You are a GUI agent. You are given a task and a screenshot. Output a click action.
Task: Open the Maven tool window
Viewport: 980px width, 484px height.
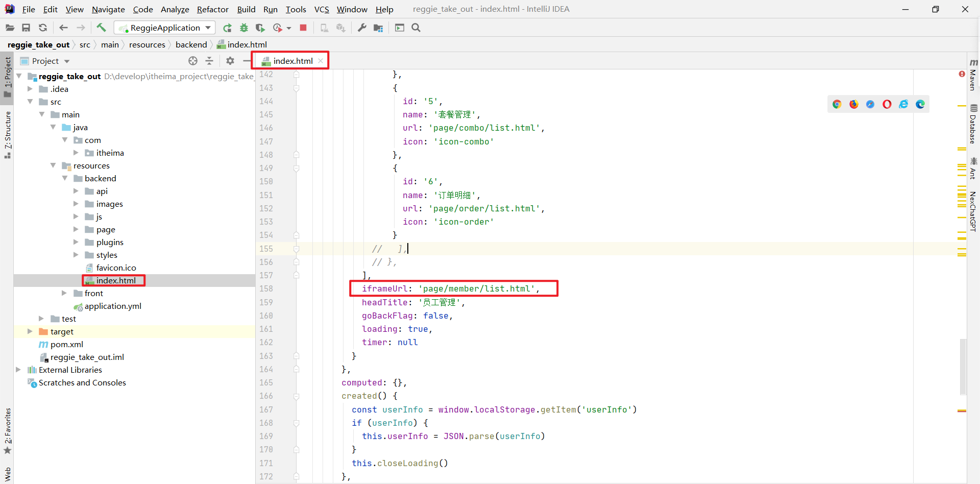pos(973,75)
